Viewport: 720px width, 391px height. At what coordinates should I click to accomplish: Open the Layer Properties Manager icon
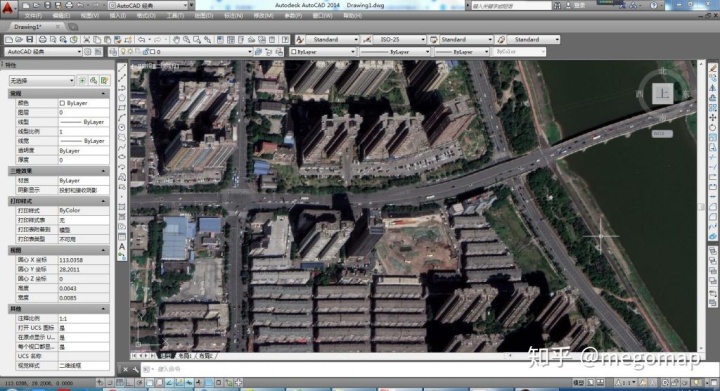[113, 52]
